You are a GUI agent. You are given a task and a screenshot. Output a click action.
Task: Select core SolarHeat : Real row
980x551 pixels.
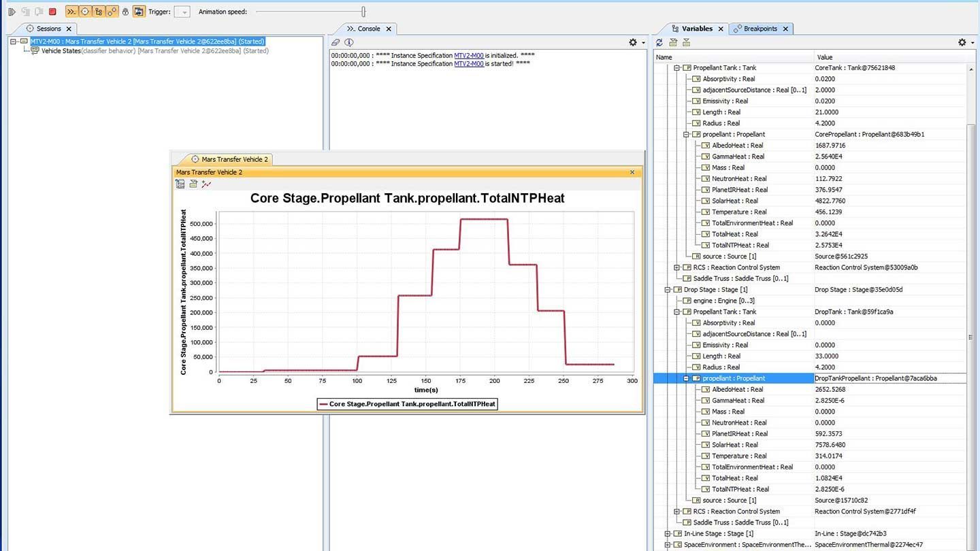(x=810, y=201)
